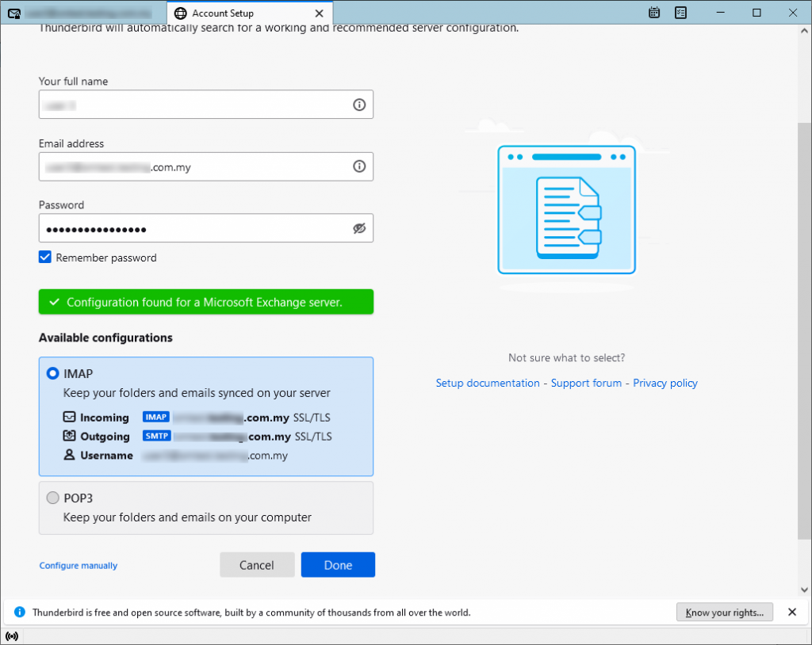This screenshot has height=645, width=812.
Task: Click the Username person icon
Action: click(x=70, y=455)
